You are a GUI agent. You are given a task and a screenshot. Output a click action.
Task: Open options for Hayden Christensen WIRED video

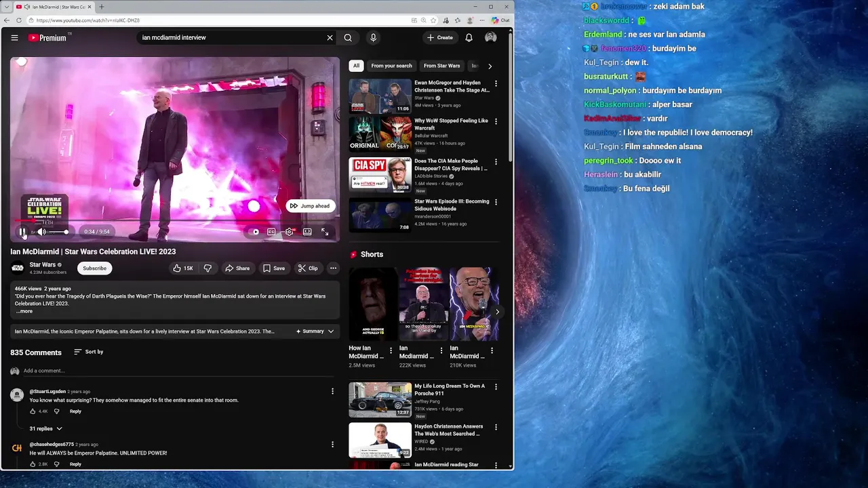pos(496,427)
